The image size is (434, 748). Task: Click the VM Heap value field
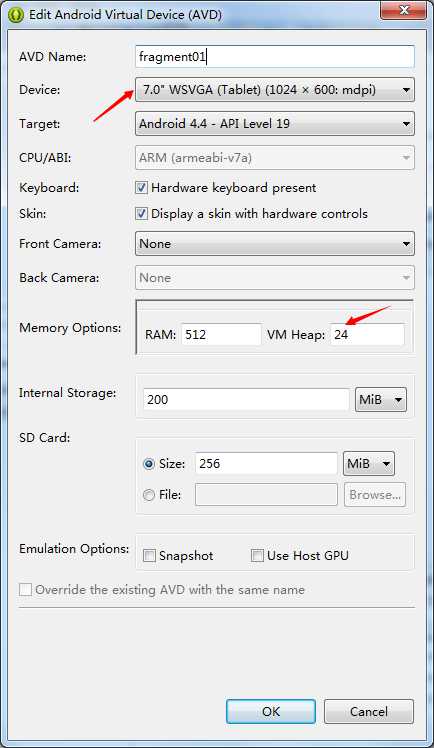pos(367,334)
